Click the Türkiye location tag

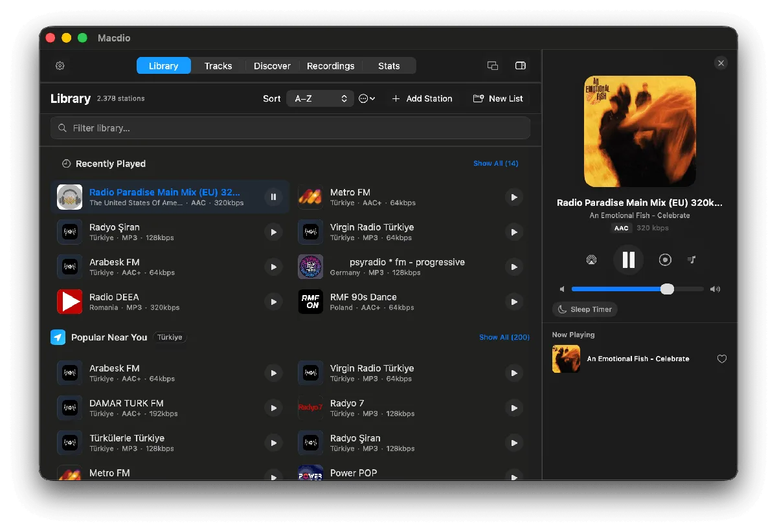170,337
